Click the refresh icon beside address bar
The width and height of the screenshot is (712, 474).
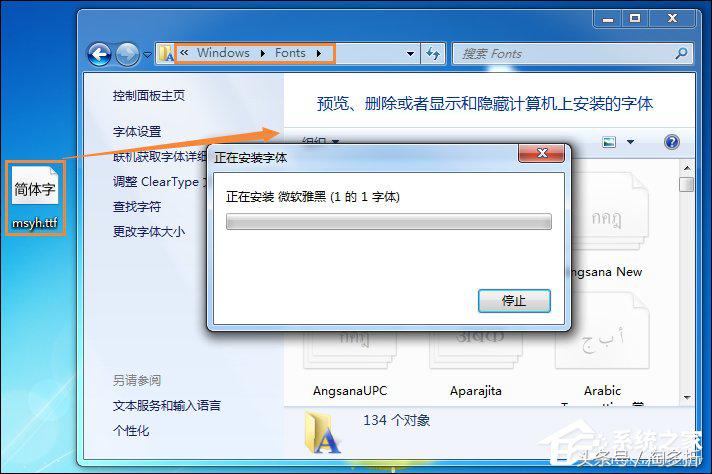(433, 54)
